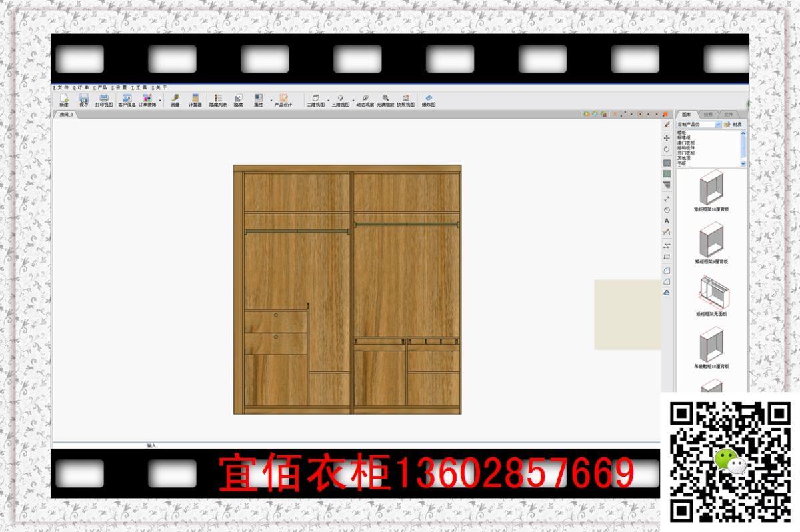The height and width of the screenshot is (532, 800).
Task: Expand the arrow next to 属性
Action: click(271, 101)
